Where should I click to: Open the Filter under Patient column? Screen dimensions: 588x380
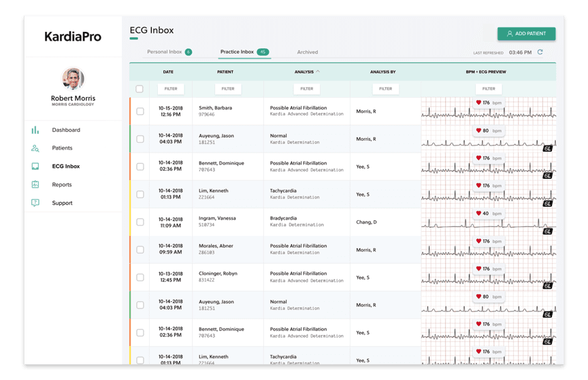click(x=227, y=89)
